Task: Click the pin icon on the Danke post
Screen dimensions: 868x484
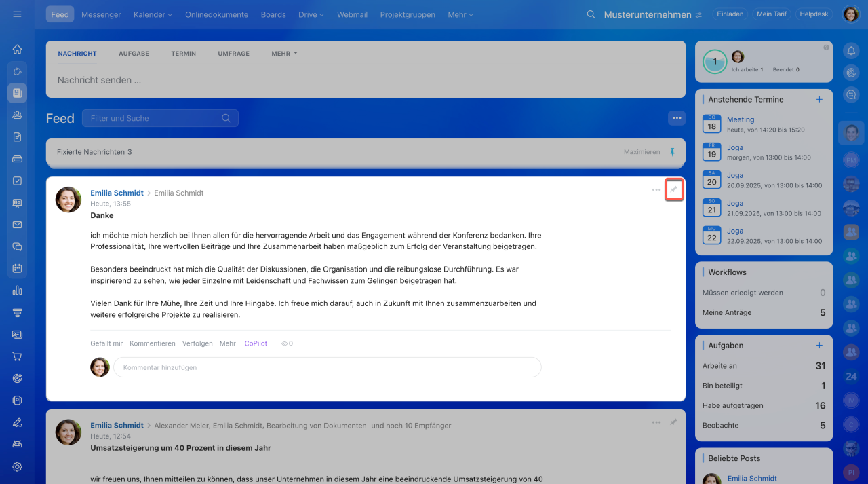Action: coord(673,190)
